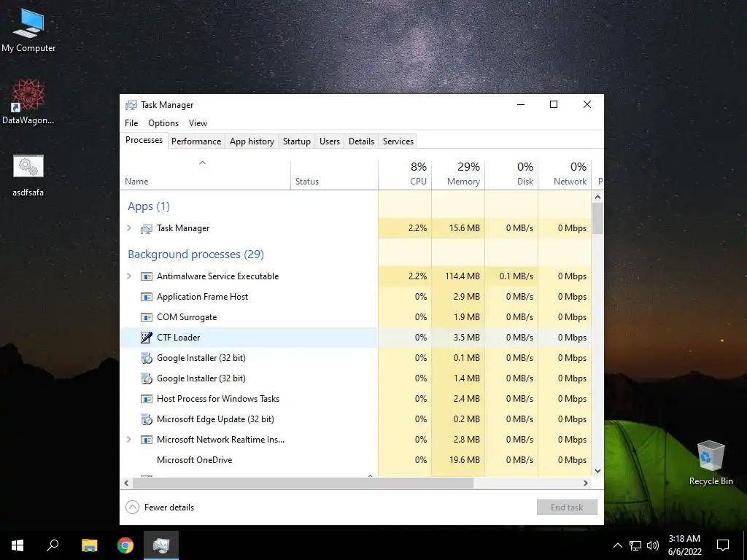Sort by the Memory column header

click(x=458, y=174)
